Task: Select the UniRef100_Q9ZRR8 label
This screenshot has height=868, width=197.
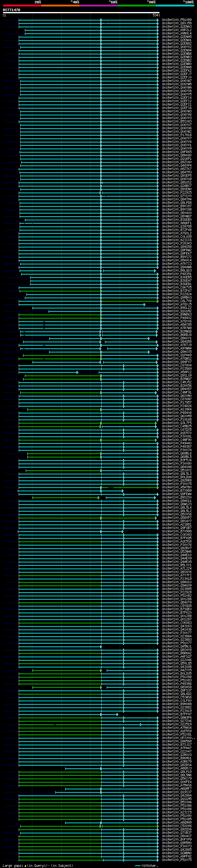Action: click(177, 481)
